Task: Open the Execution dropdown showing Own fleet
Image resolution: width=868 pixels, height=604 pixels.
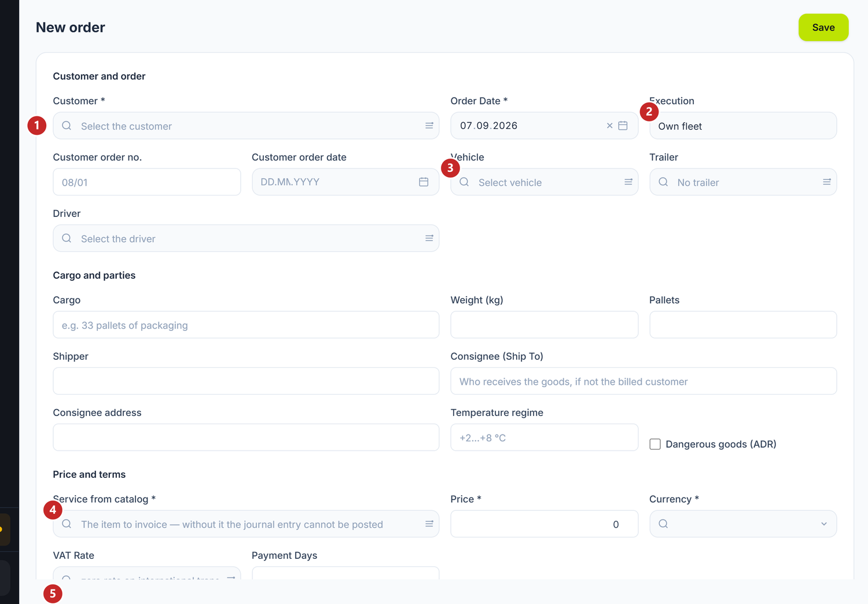Action: [x=743, y=126]
